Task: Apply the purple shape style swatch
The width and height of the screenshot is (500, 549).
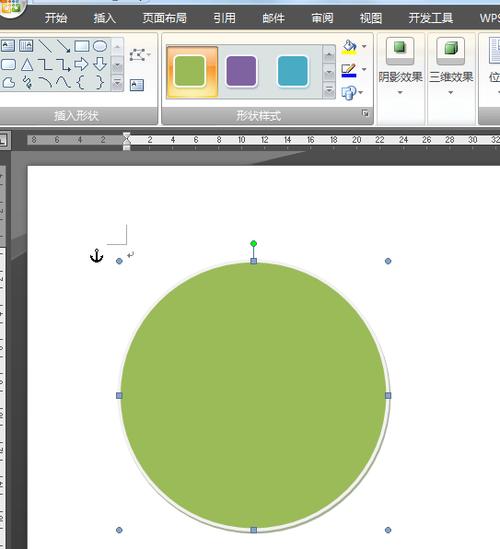Action: tap(241, 71)
